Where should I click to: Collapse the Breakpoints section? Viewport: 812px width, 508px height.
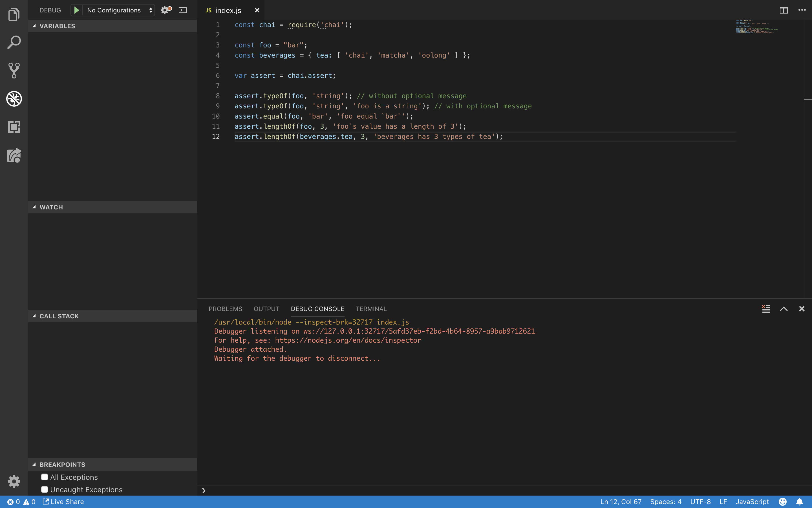click(113, 465)
